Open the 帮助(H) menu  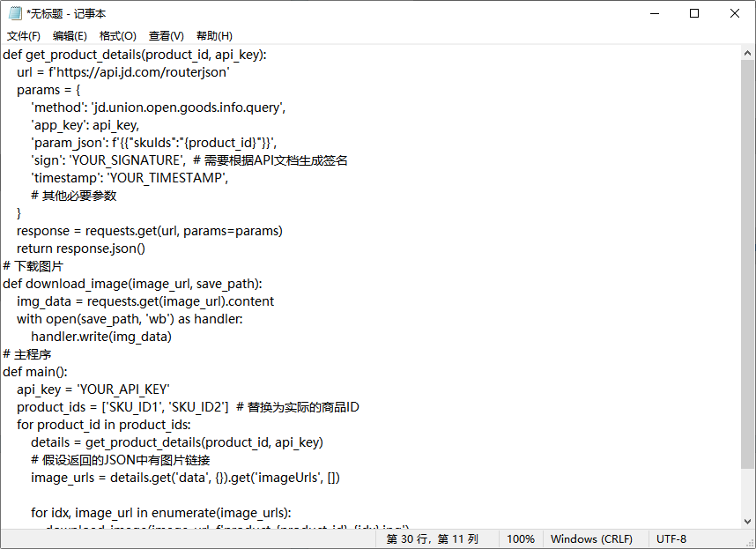coord(215,35)
